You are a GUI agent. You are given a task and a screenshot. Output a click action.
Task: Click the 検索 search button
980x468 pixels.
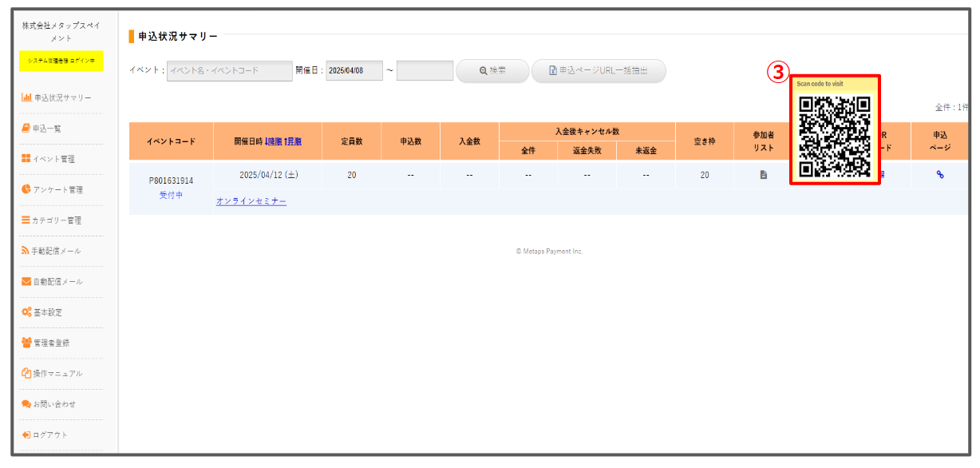(492, 71)
